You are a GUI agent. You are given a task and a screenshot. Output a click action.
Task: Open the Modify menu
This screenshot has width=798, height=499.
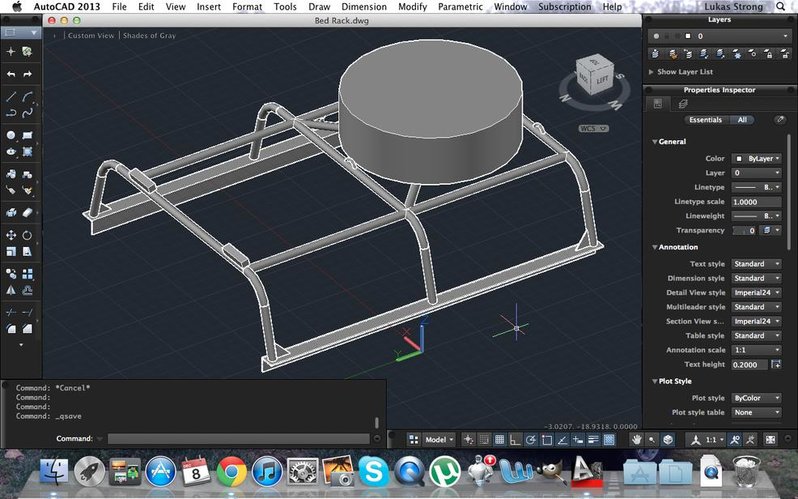(x=412, y=7)
